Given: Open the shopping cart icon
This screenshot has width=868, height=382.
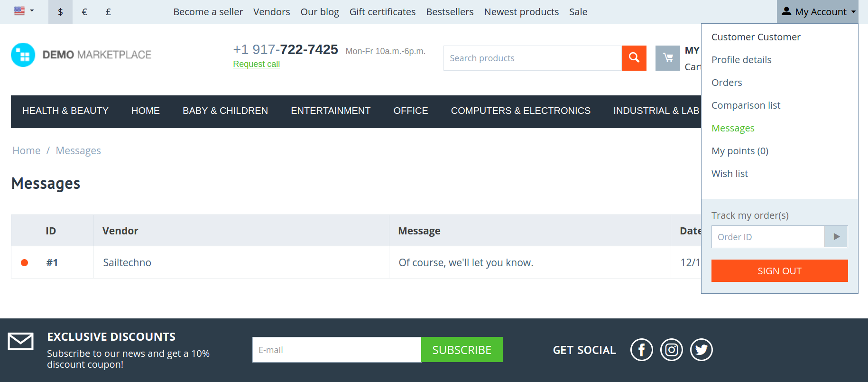Looking at the screenshot, I should point(667,58).
